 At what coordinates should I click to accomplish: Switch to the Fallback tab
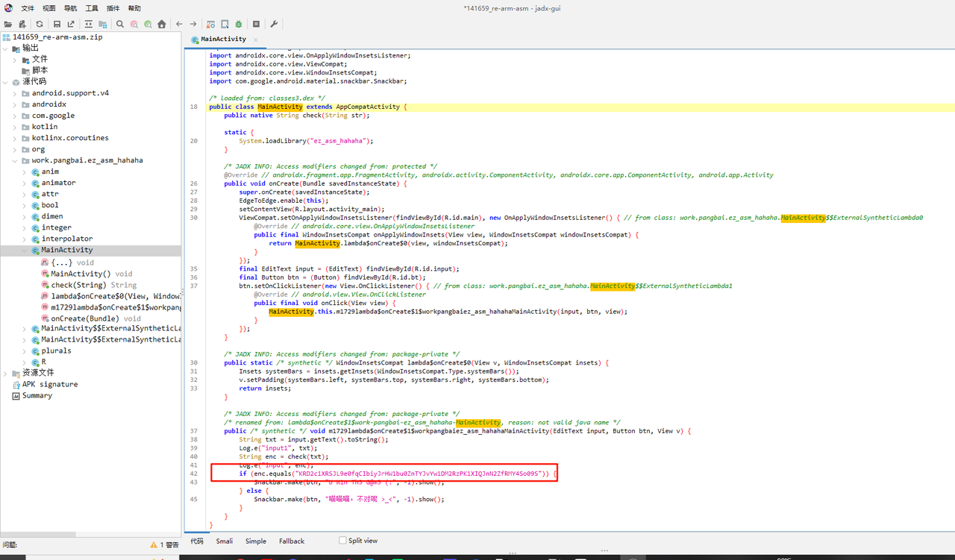tap(292, 541)
